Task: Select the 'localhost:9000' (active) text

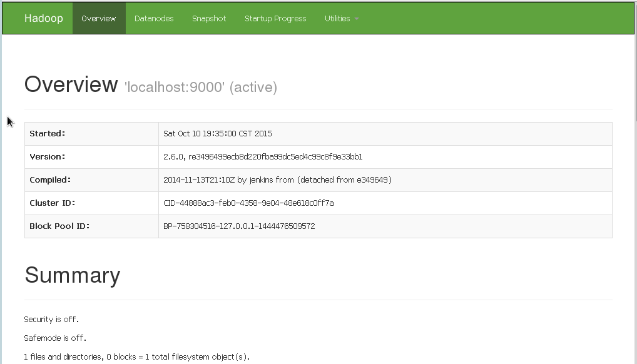Action: click(x=201, y=87)
